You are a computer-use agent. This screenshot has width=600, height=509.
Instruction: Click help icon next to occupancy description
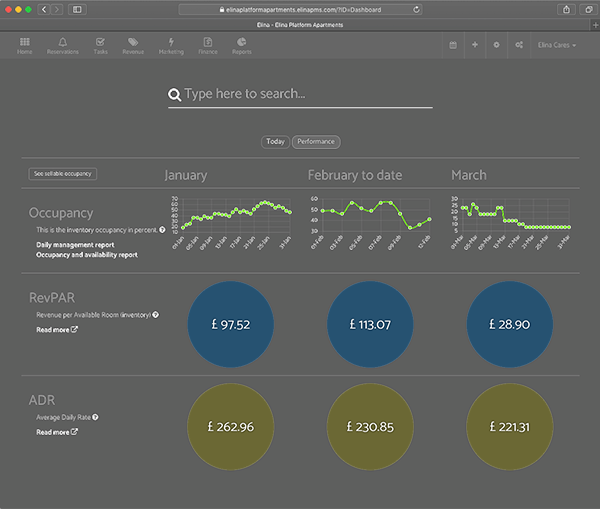tap(162, 230)
